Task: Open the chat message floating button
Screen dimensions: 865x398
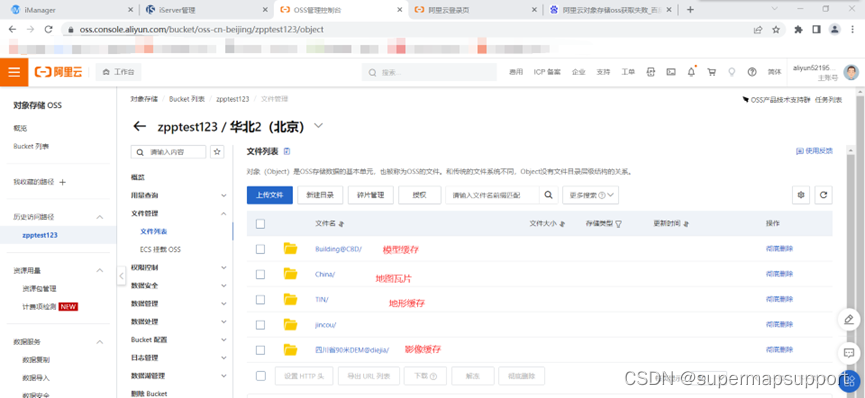Action: [x=849, y=352]
